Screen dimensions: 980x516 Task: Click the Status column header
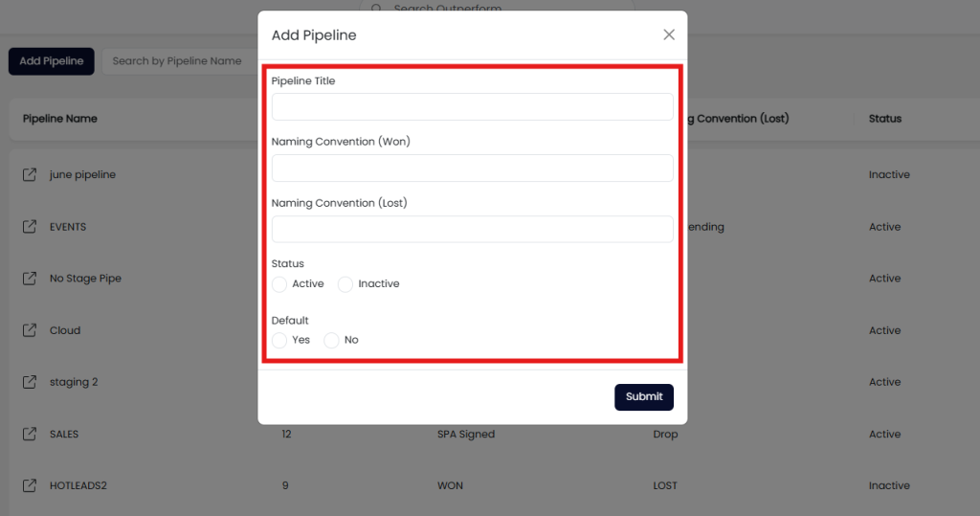(884, 119)
